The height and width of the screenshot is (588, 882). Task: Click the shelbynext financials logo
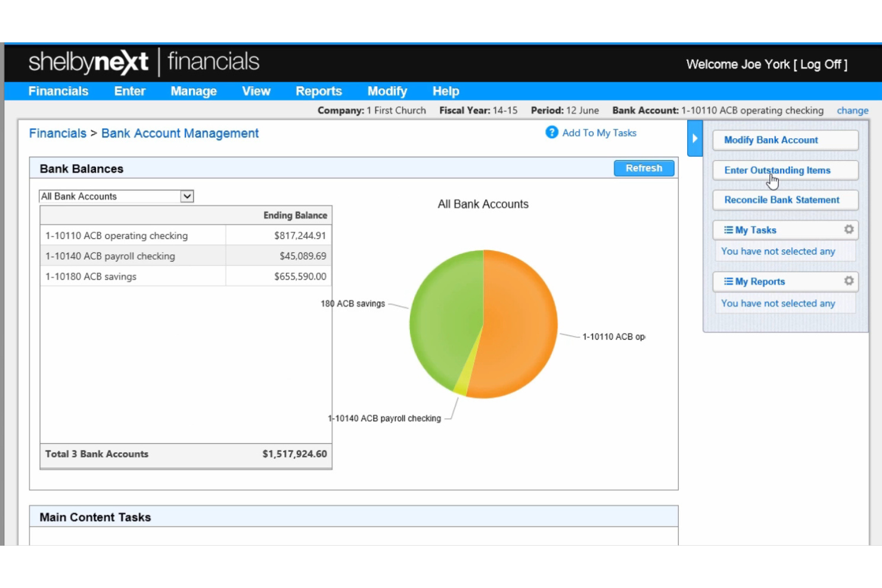143,61
